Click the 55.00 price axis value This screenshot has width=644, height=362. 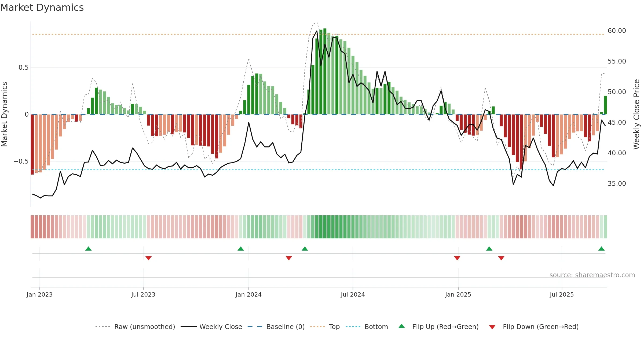coord(617,61)
